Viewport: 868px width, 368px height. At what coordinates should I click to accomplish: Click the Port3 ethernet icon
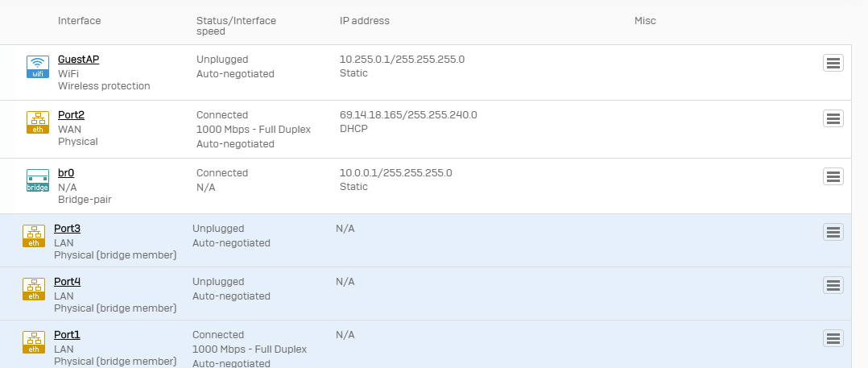point(34,236)
